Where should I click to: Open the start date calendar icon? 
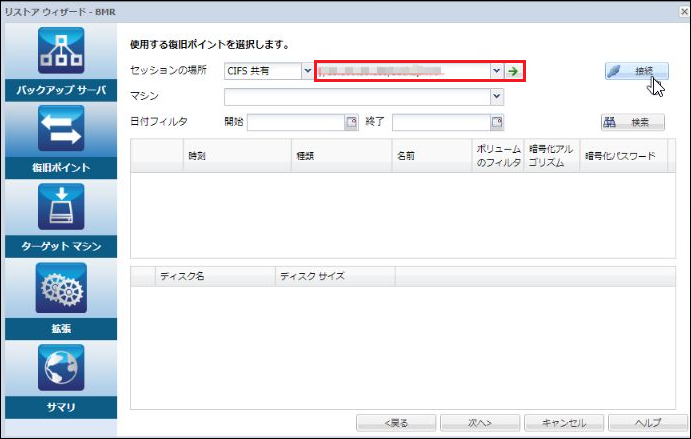351,122
